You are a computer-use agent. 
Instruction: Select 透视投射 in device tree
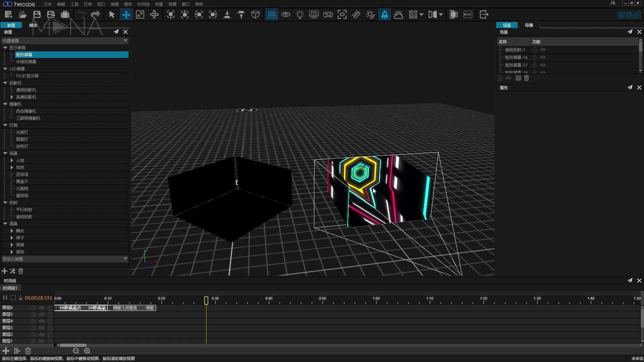tap(24, 217)
